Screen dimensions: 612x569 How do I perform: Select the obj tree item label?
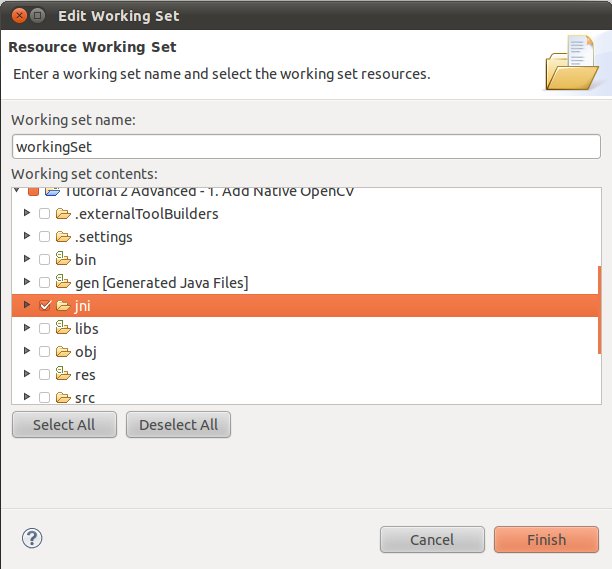85,352
